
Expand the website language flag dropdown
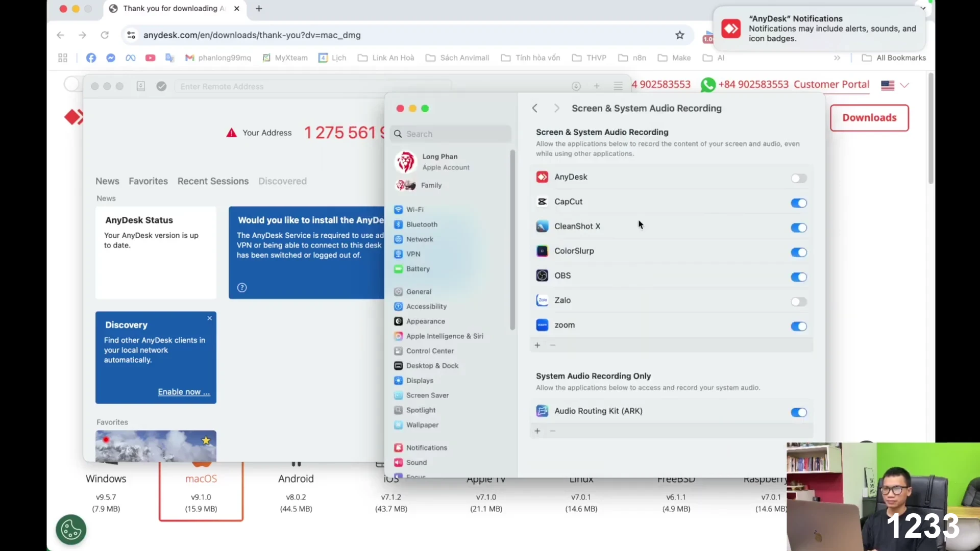[895, 85]
